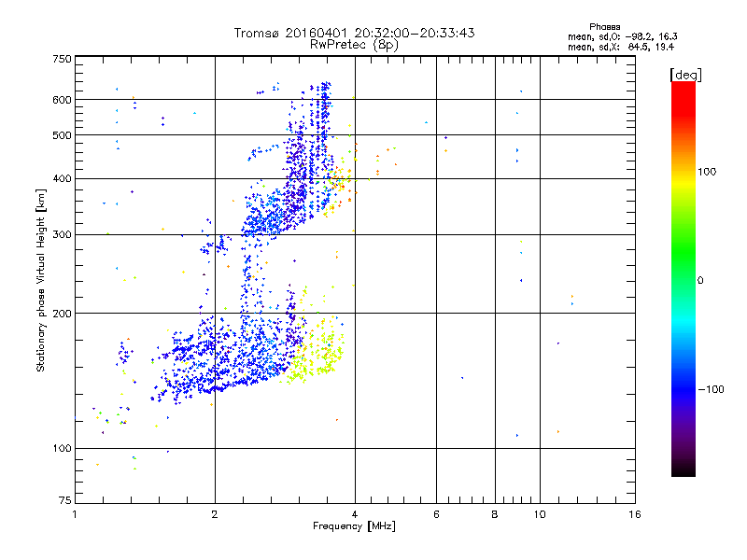
Task: Click the plot title 'Tromsø 20160401 20:32:00-20:33:43'
Action: coord(354,33)
